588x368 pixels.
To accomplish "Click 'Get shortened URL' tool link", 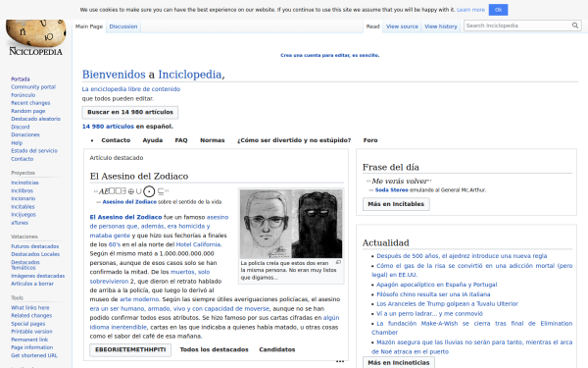I will coord(34,355).
